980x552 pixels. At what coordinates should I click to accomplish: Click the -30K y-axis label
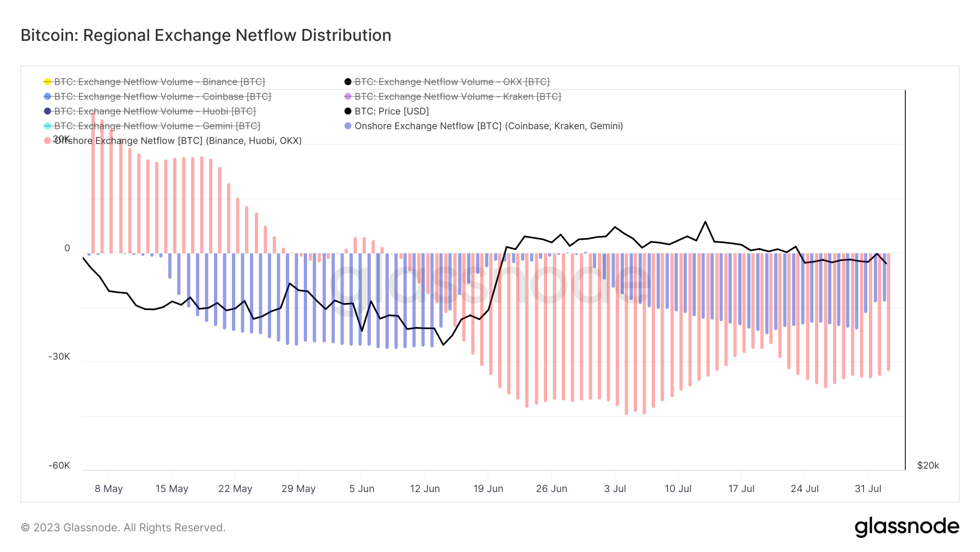pos(59,356)
